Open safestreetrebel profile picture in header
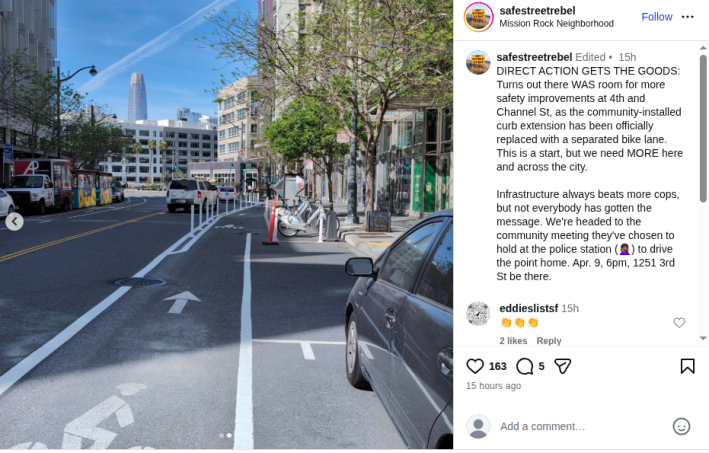Image resolution: width=709 pixels, height=453 pixels. click(x=478, y=17)
